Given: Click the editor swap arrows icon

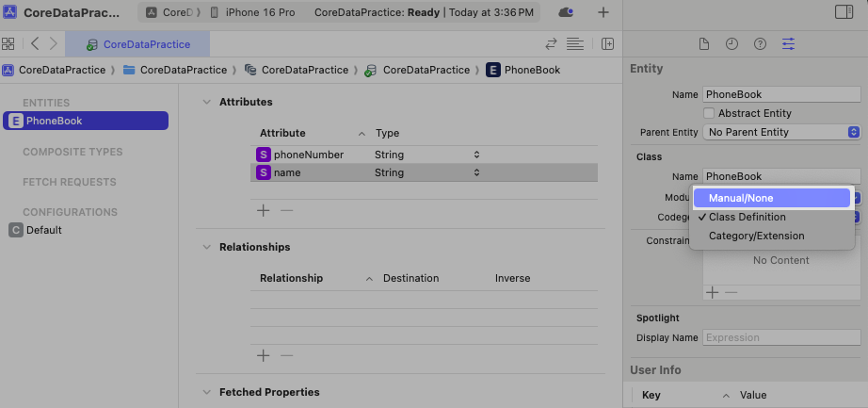Looking at the screenshot, I should pos(551,44).
